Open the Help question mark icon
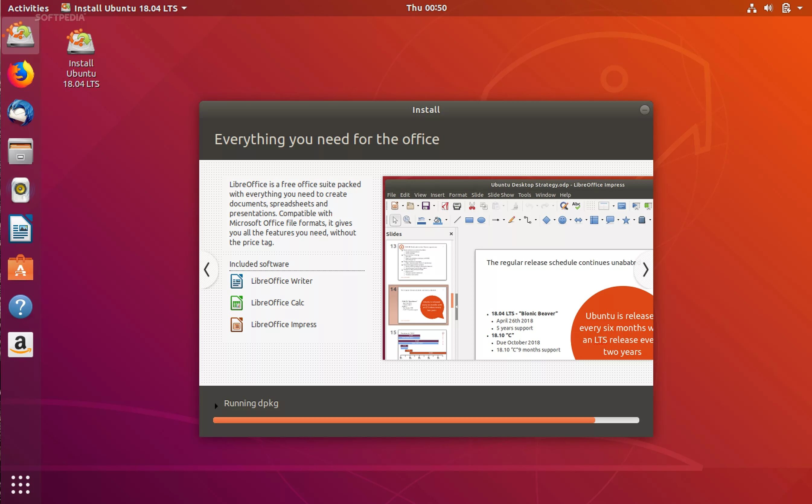Screen dimensions: 812x504 coord(21,306)
